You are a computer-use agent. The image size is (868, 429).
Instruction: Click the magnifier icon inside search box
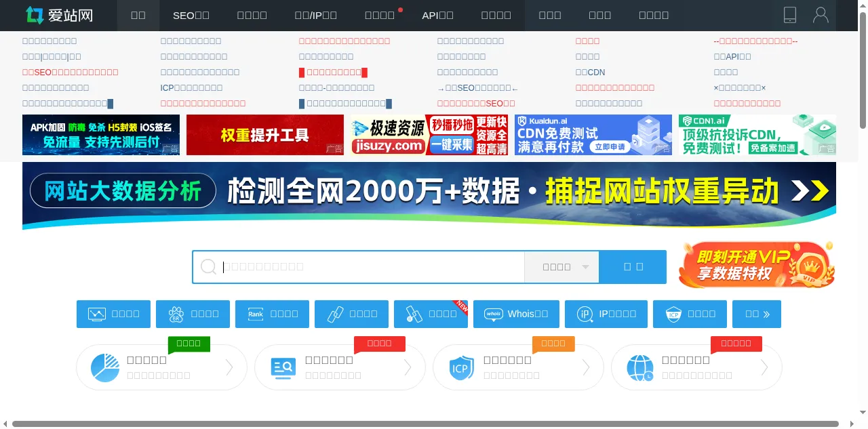point(208,267)
